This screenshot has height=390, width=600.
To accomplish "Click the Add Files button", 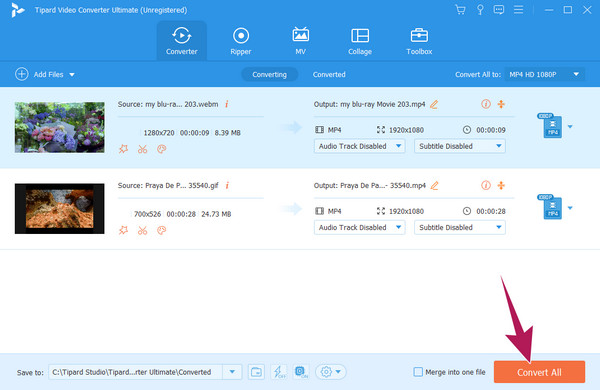I will [39, 74].
